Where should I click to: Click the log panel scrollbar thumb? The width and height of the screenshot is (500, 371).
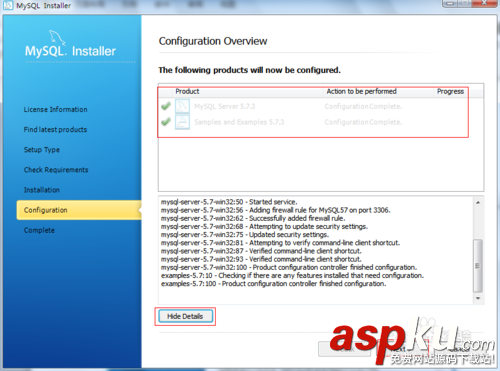(478, 266)
